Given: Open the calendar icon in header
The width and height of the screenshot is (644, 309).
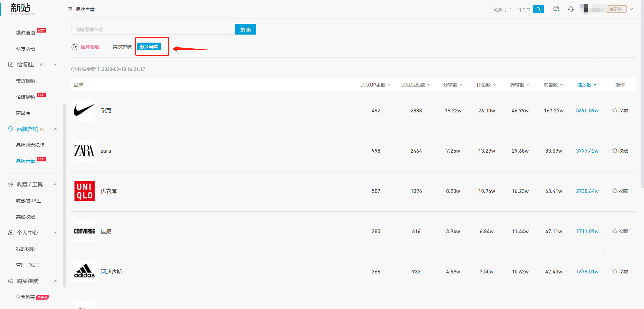Looking at the screenshot, I should (x=556, y=9).
